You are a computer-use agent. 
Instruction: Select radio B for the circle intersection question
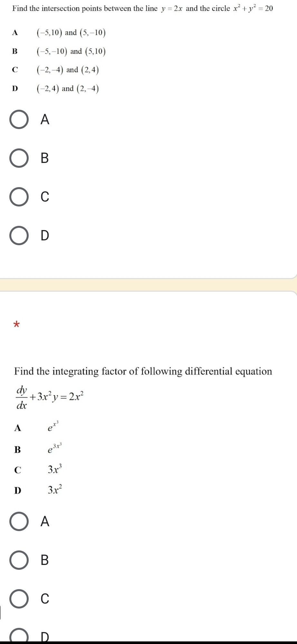[x=19, y=158]
